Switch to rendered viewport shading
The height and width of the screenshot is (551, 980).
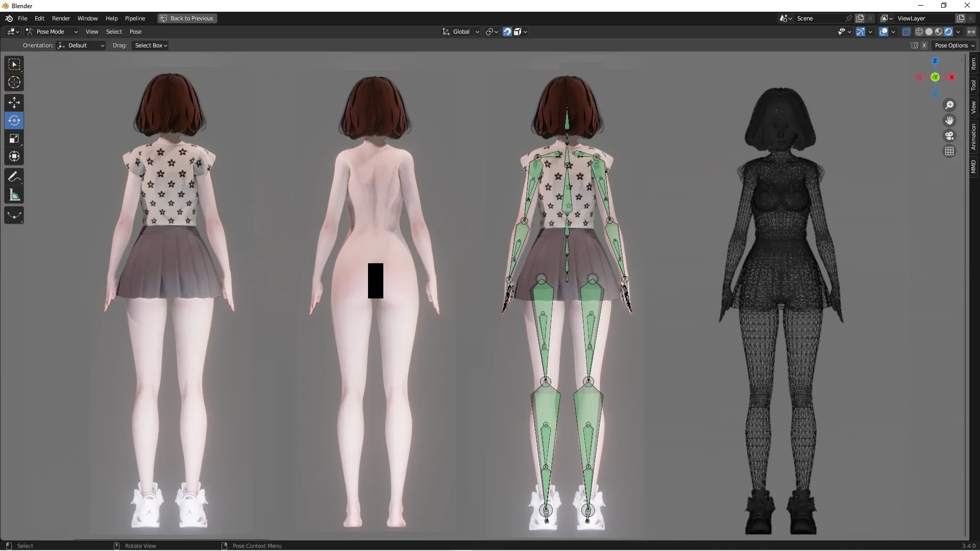948,32
